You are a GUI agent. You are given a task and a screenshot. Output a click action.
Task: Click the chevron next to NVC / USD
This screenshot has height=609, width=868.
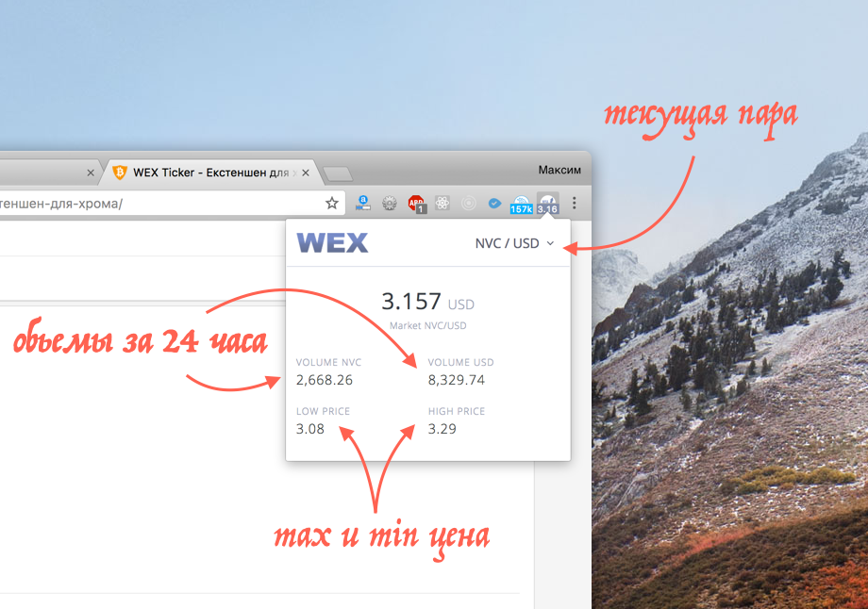click(550, 243)
